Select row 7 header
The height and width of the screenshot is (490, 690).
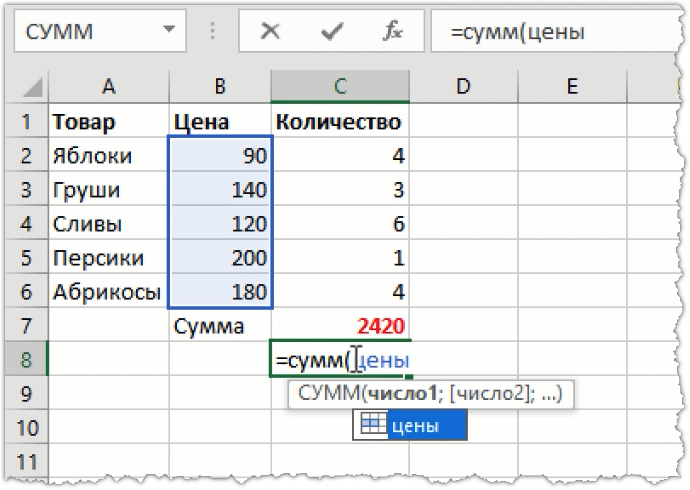pyautogui.click(x=26, y=325)
